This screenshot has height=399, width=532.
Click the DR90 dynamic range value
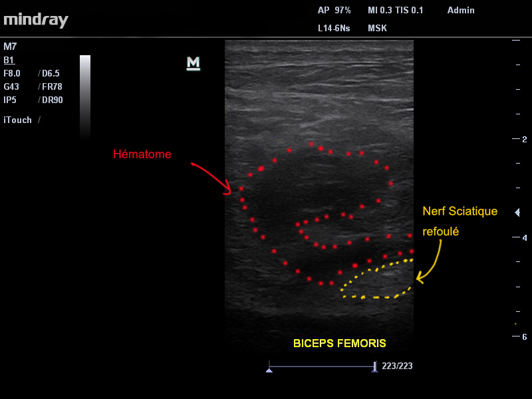[53, 100]
